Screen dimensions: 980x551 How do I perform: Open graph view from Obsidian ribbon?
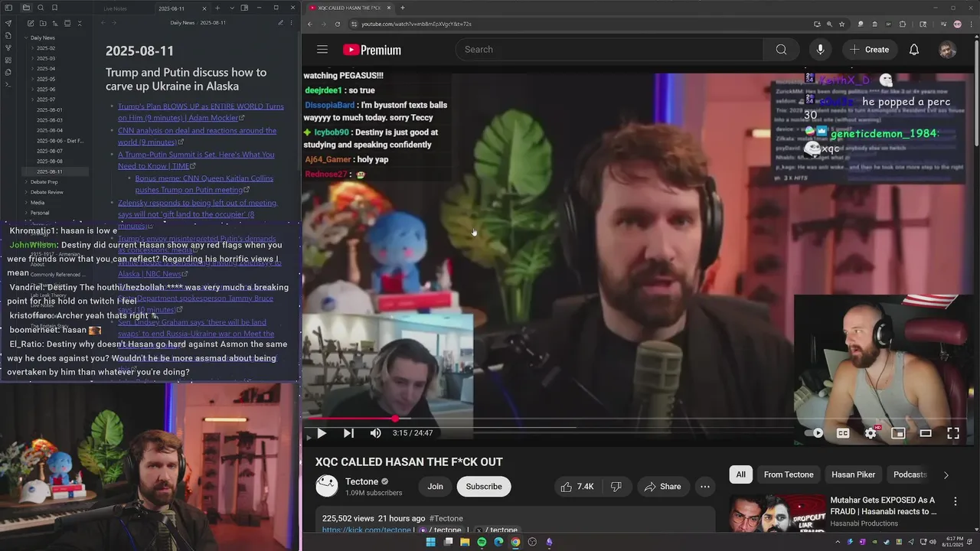(x=8, y=47)
